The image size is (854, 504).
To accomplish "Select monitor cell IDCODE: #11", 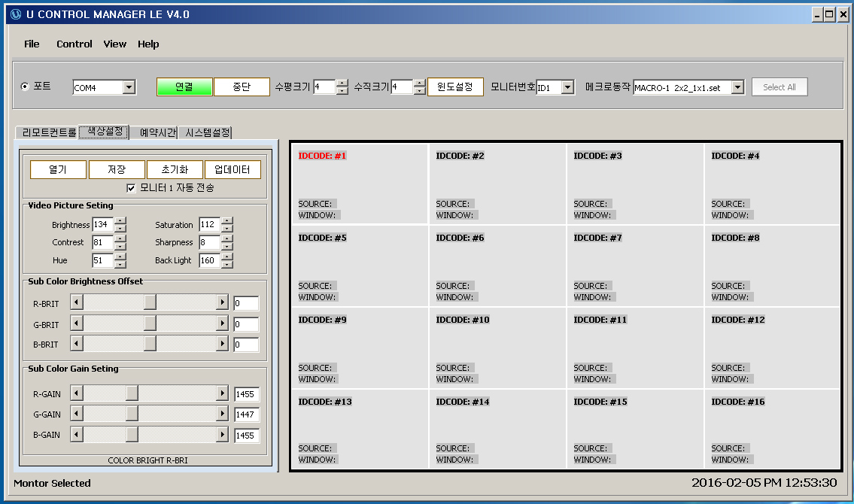I will [x=635, y=348].
